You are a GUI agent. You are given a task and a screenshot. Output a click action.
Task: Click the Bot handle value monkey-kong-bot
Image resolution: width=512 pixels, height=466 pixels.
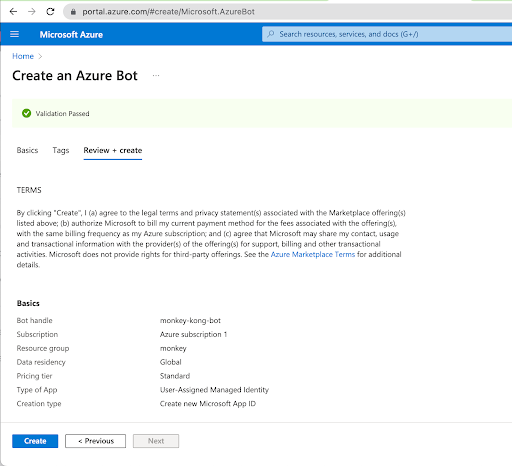click(190, 320)
